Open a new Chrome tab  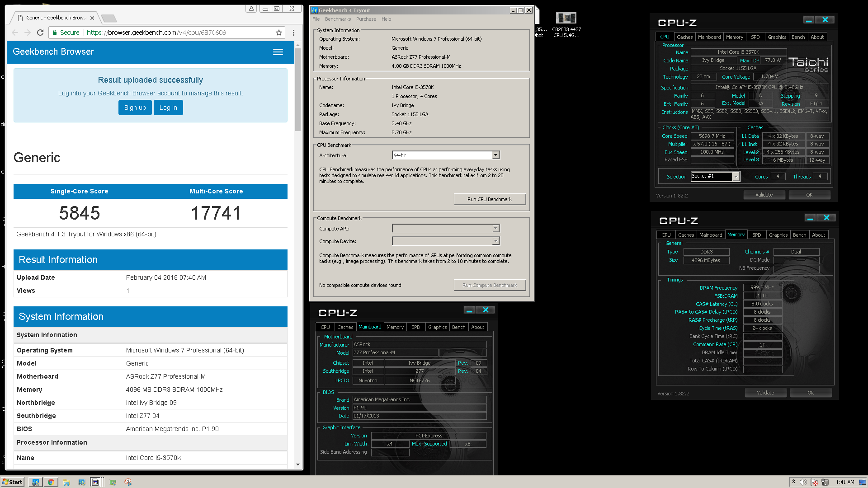point(108,18)
